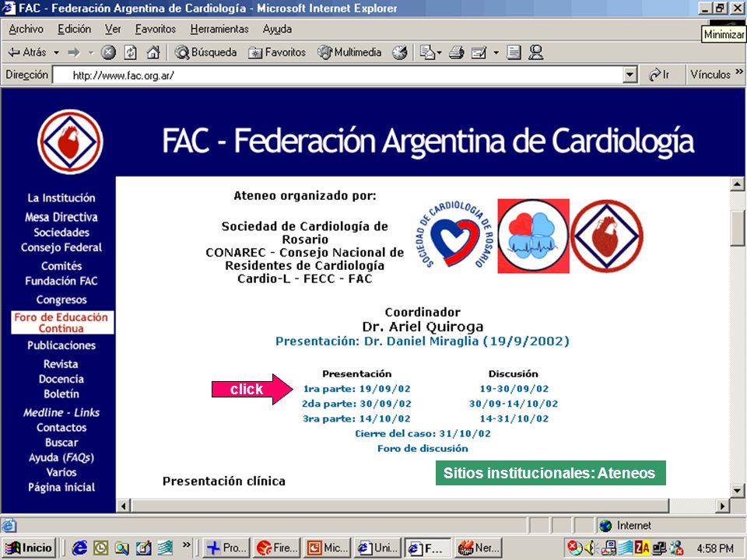Screen dimensions: 747x560
Task: Open Mesa Directiva sidebar link
Action: pyautogui.click(x=61, y=217)
